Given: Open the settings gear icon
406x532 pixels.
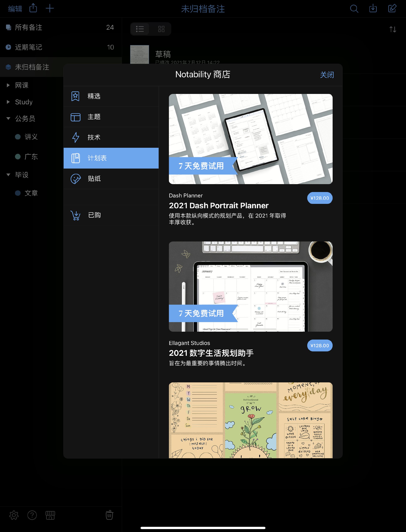Looking at the screenshot, I should (x=14, y=515).
